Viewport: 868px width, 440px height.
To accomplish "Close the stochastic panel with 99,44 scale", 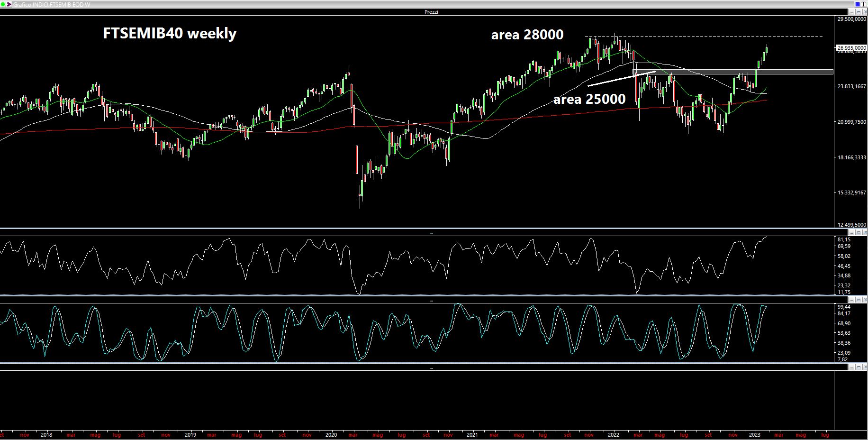I will pos(865,300).
